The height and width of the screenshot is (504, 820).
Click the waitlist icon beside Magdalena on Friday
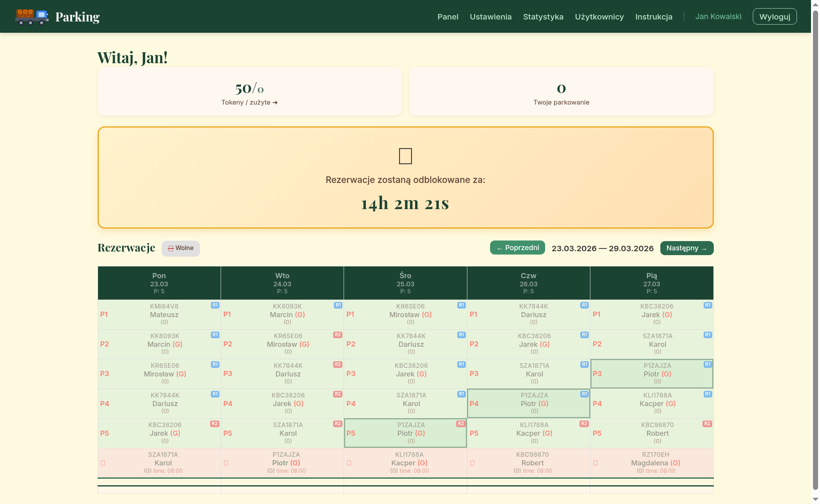(x=595, y=463)
